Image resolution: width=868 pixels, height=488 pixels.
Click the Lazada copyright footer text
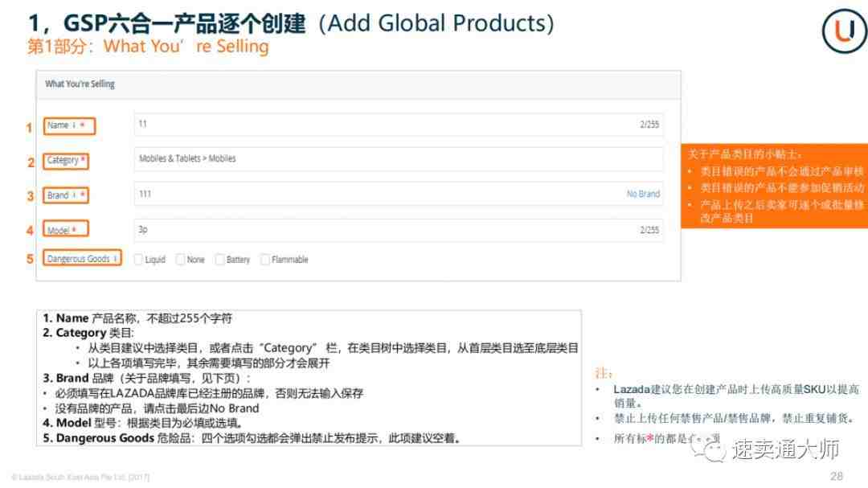click(81, 477)
